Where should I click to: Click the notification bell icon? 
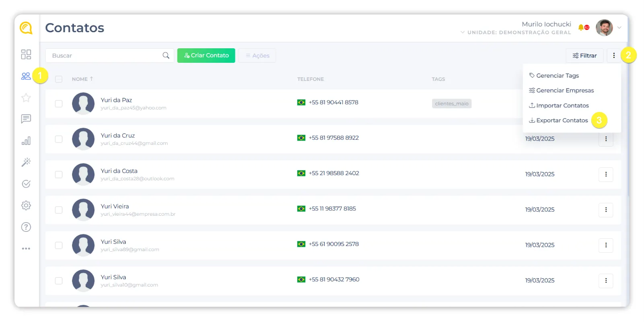tap(581, 27)
